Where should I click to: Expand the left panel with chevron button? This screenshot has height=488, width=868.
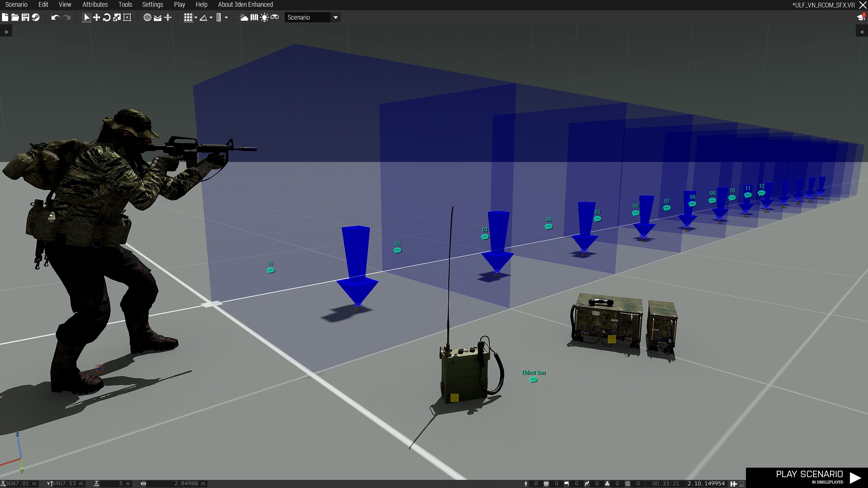point(6,32)
